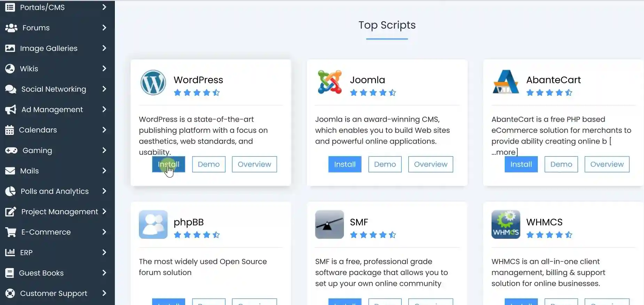Click the SMF logo

329,224
